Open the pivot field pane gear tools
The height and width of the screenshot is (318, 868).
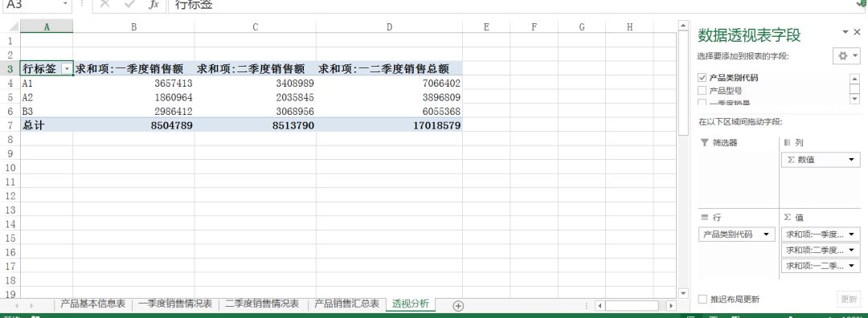pos(846,56)
